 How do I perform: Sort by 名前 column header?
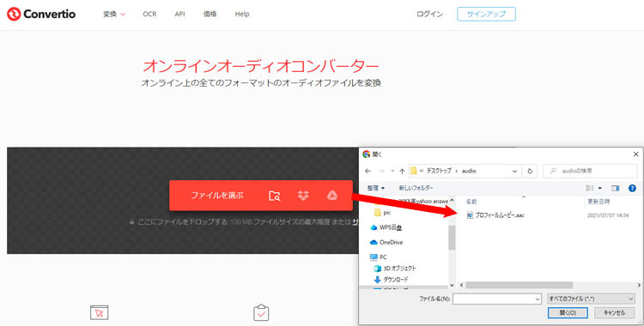tap(471, 202)
